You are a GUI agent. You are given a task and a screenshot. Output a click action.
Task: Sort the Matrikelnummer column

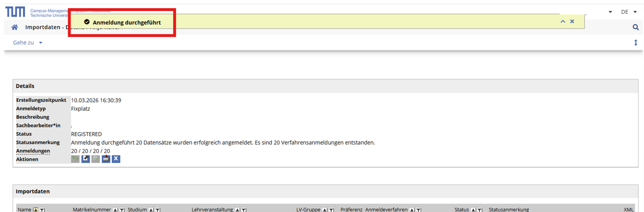[115, 210]
